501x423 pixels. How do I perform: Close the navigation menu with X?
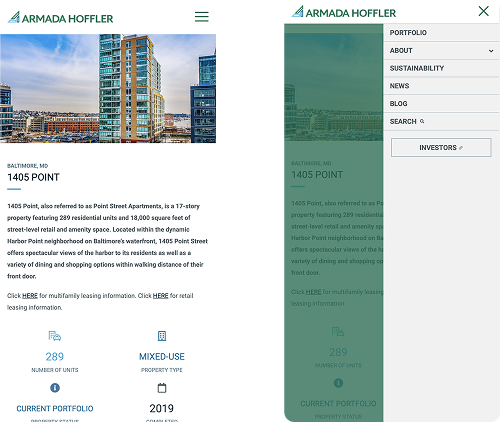[483, 11]
